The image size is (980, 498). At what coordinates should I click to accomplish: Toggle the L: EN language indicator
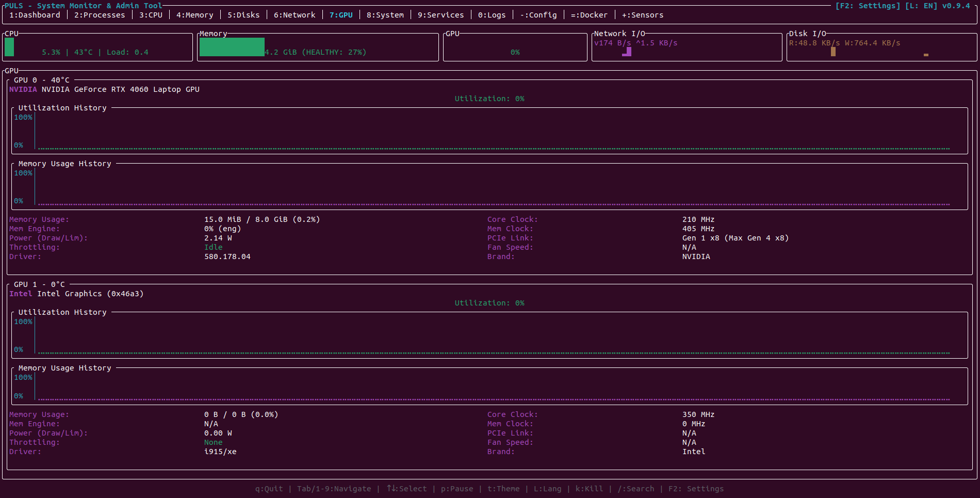(921, 6)
